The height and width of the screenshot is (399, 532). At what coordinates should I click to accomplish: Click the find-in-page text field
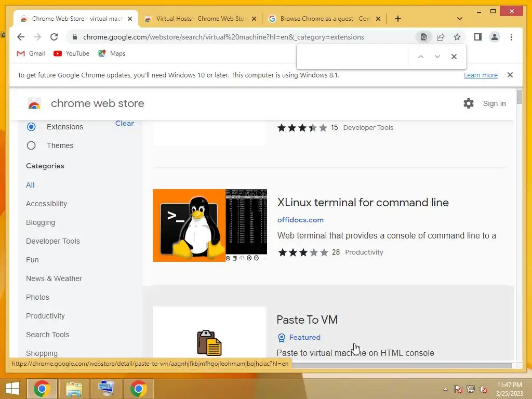coord(353,57)
